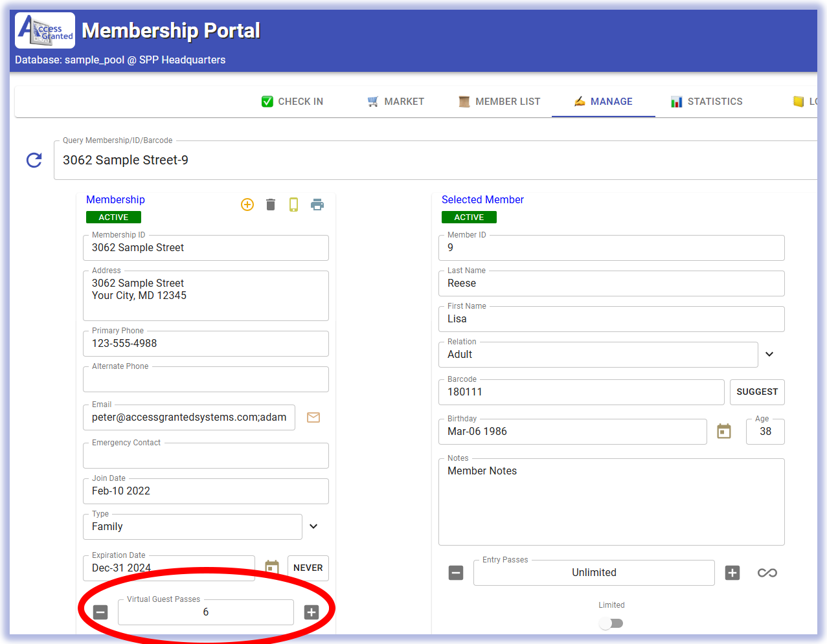Click the mobile phone icon in Membership header
The image size is (827, 644).
click(x=293, y=205)
